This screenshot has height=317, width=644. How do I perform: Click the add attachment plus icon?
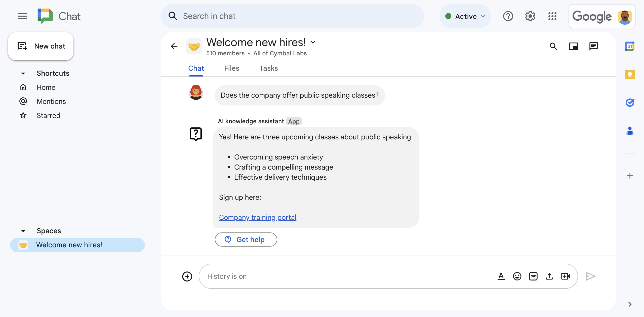click(187, 276)
